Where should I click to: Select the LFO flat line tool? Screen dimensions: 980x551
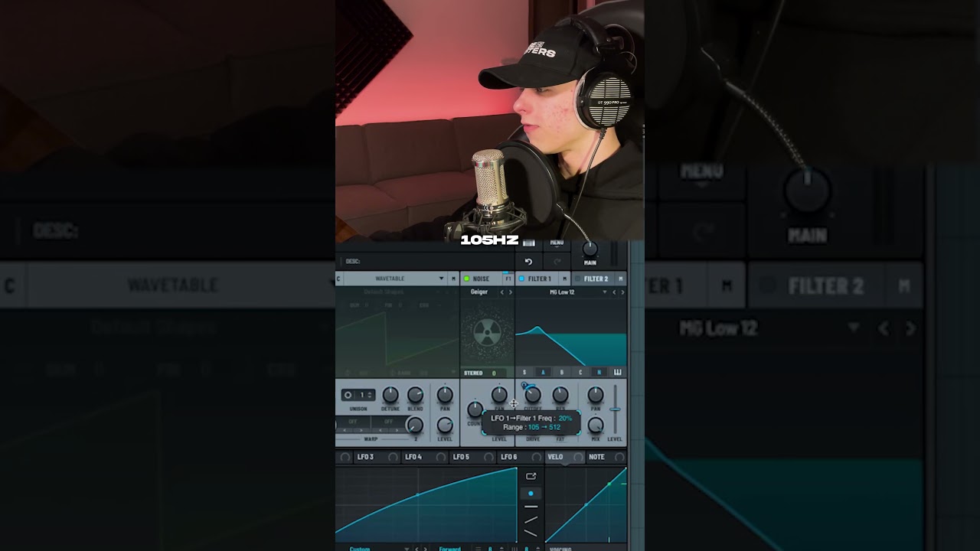(x=531, y=507)
